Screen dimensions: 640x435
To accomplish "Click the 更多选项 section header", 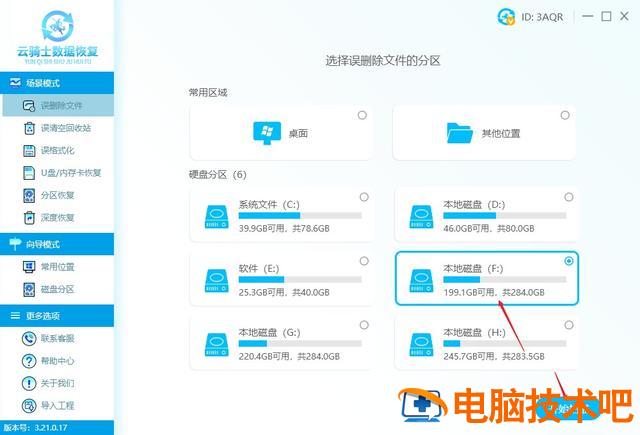I will tap(57, 315).
